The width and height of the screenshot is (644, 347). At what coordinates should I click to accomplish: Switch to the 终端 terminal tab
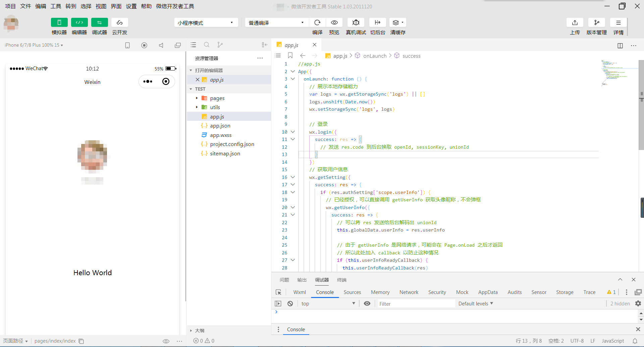tap(342, 280)
